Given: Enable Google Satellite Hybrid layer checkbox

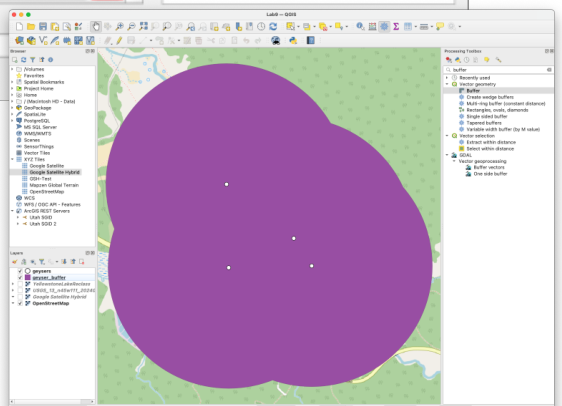Looking at the screenshot, I should point(20,297).
